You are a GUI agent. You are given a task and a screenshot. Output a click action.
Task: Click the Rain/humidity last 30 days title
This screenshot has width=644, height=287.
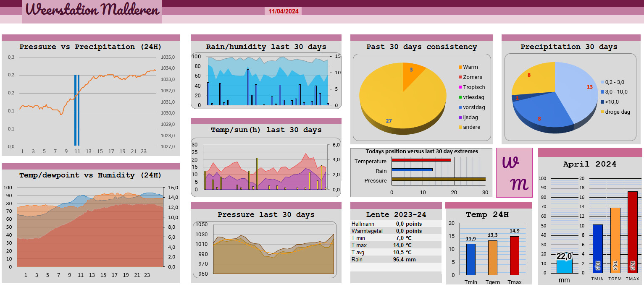tap(266, 47)
